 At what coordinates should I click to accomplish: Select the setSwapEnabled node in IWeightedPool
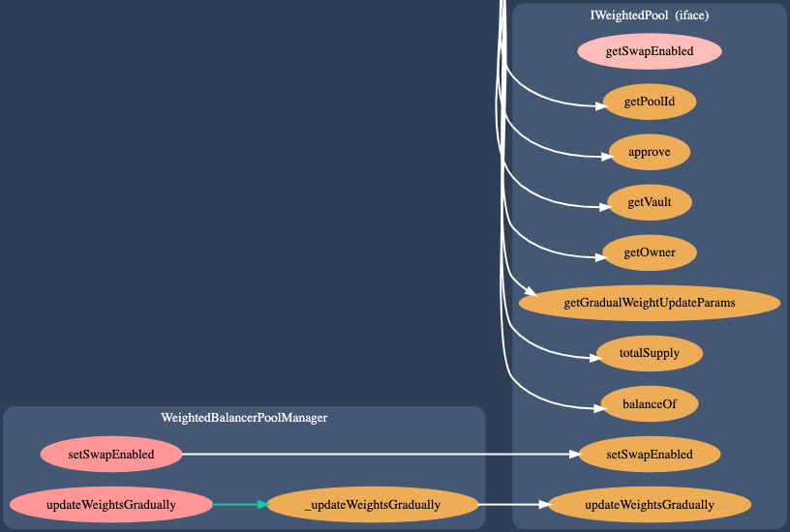tap(650, 454)
